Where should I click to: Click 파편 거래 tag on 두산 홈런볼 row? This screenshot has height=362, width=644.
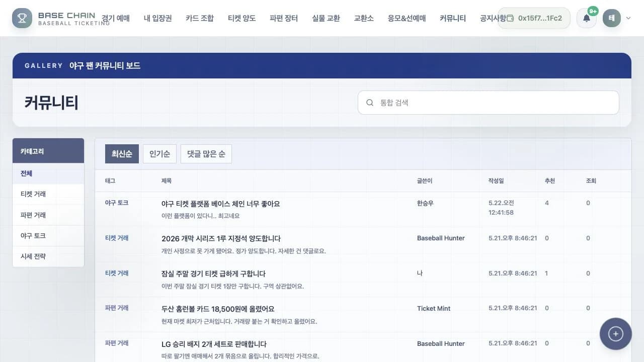coord(117,308)
